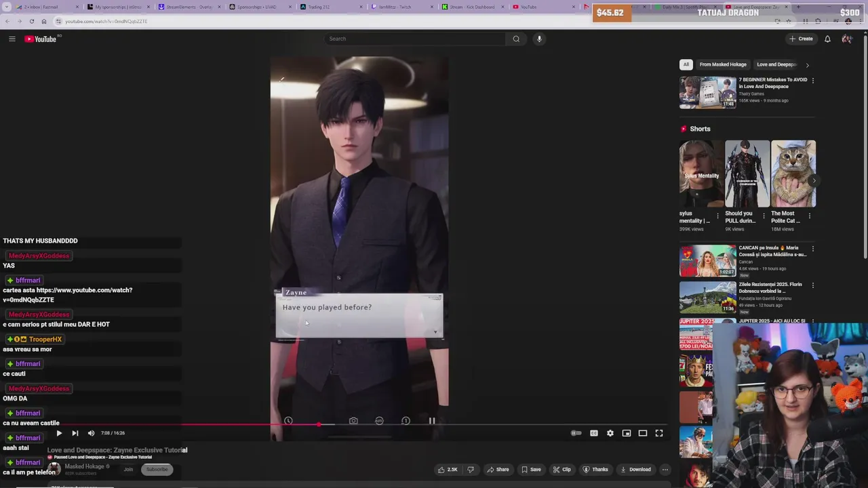868x488 pixels.
Task: Open options for Most Polite Cat short
Action: click(x=810, y=216)
